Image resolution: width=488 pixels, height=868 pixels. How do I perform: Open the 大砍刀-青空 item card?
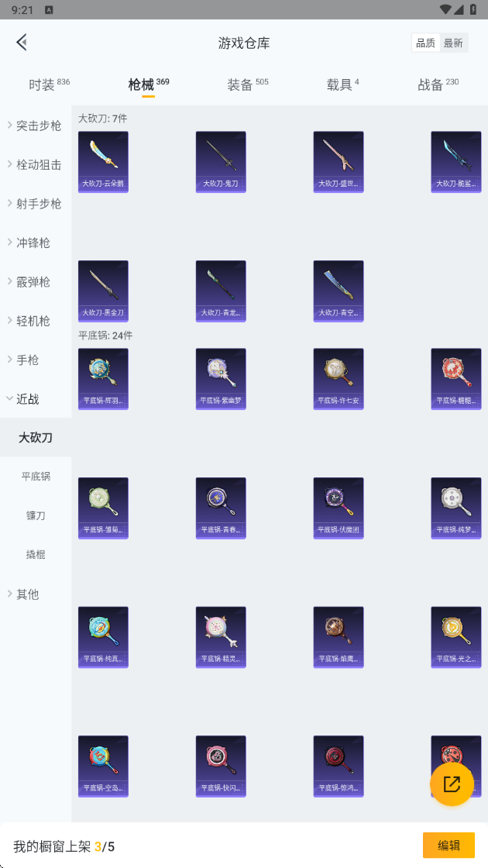(x=339, y=291)
